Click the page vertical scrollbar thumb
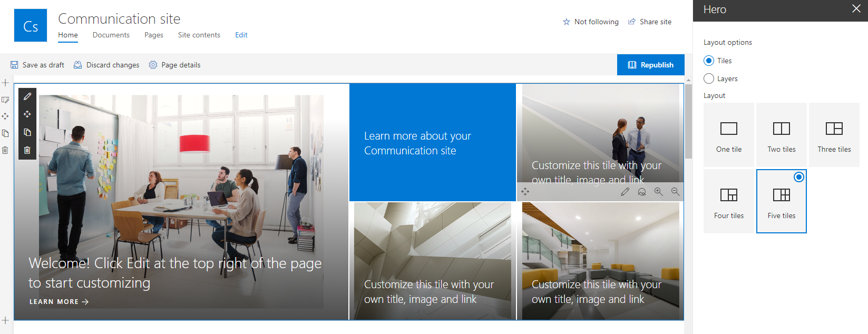This screenshot has width=868, height=334. tap(688, 121)
